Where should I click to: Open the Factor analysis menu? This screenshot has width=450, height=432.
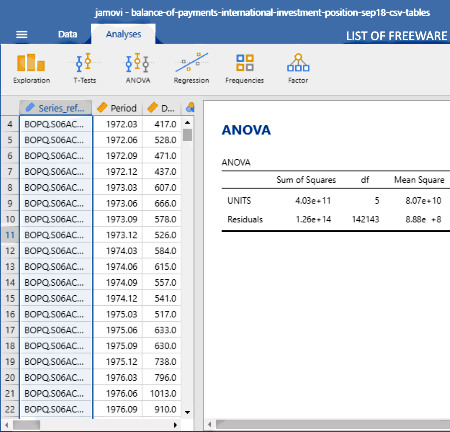click(298, 69)
